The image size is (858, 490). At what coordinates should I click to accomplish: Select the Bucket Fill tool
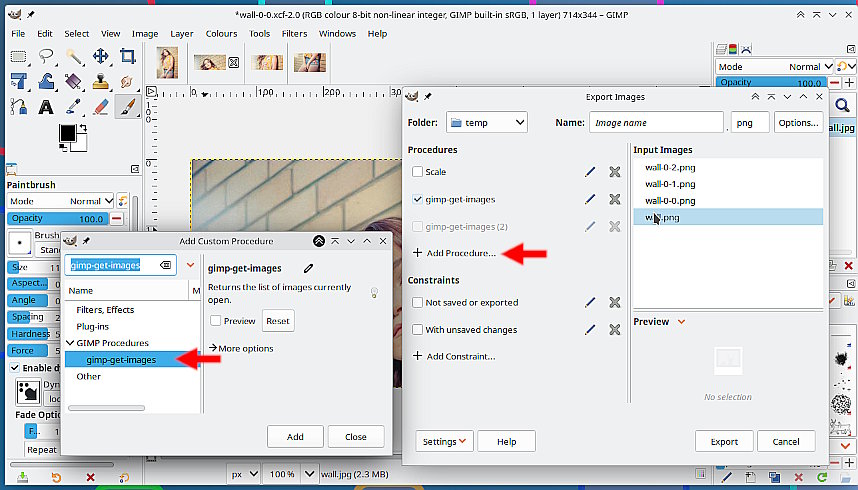pyautogui.click(x=74, y=82)
